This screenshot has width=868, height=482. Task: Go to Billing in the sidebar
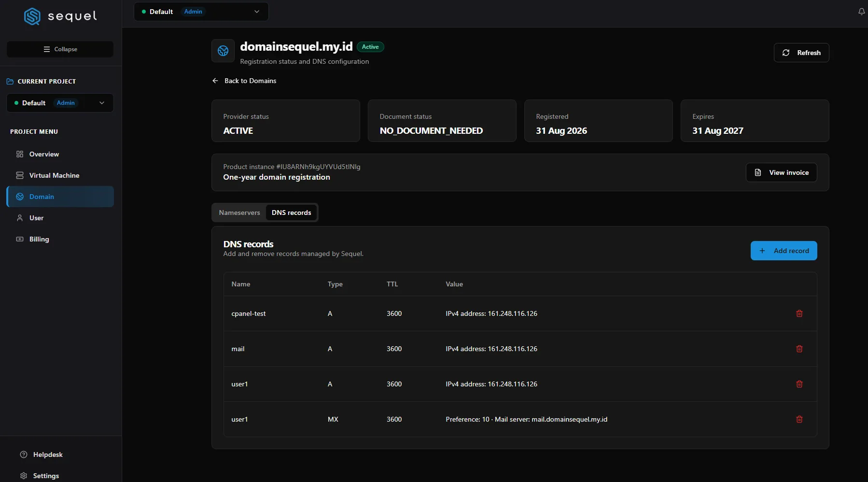pos(60,239)
